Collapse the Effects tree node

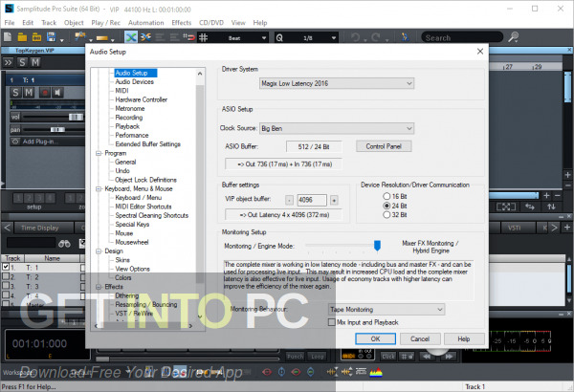[x=99, y=287]
